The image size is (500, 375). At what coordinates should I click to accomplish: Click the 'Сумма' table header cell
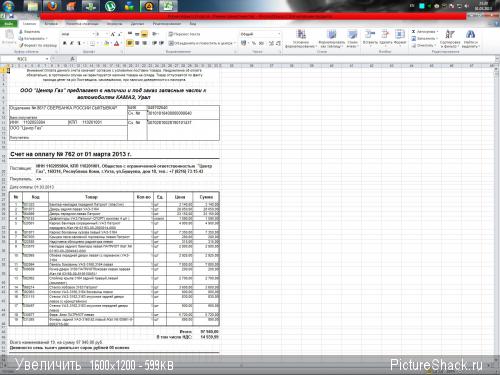click(x=206, y=197)
